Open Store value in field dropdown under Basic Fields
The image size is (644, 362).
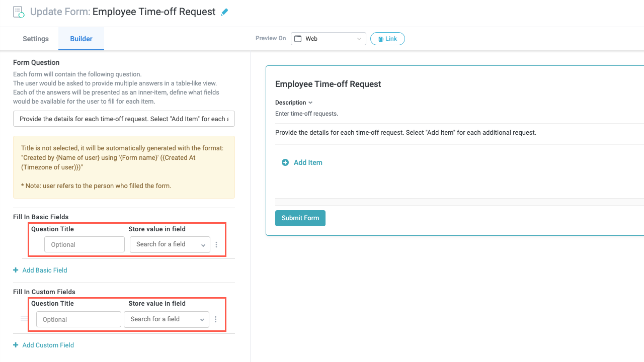pos(170,244)
